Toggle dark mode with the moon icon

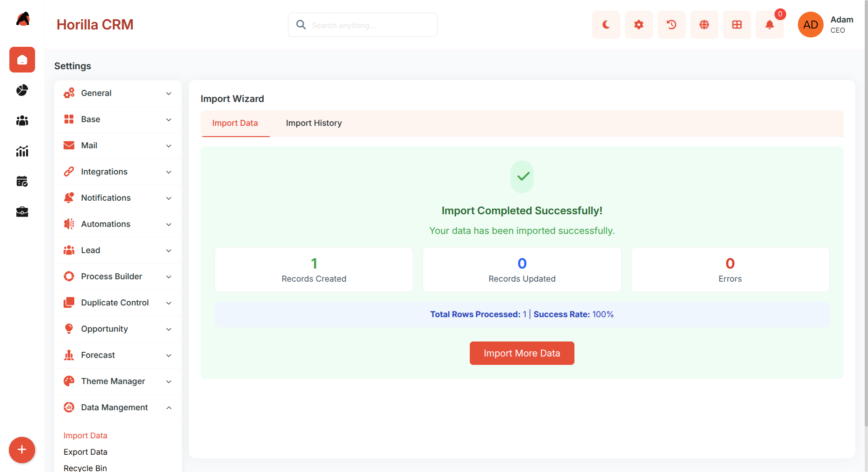coord(606,25)
